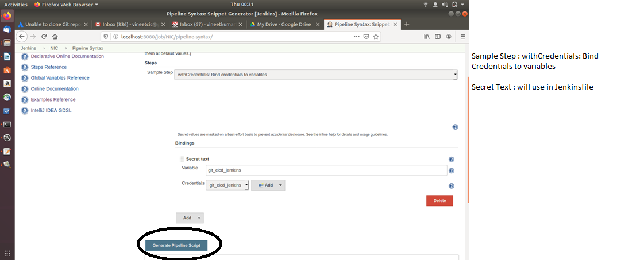Open page actions three-dot menu in URL bar
This screenshot has height=260, width=644.
coord(357,37)
